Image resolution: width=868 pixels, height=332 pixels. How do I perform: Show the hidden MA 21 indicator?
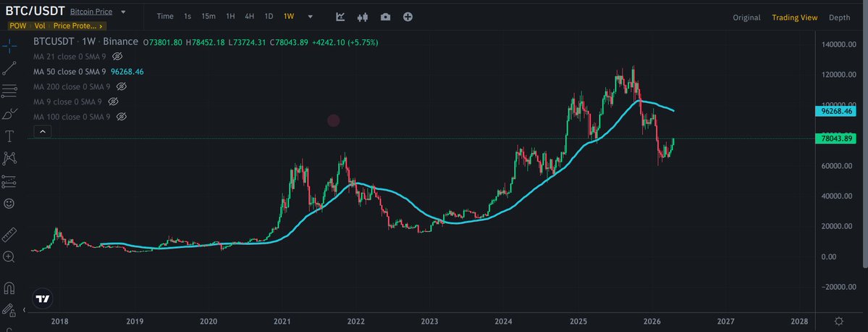click(117, 56)
